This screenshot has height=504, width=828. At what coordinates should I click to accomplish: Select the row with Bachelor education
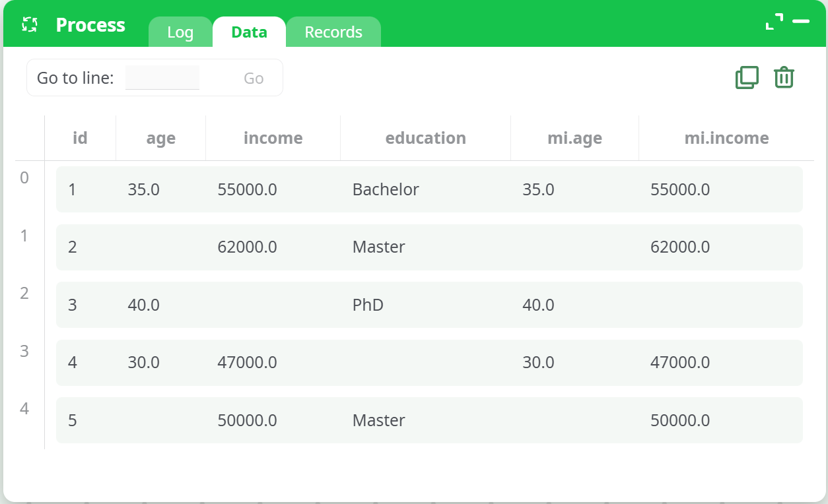pos(386,190)
